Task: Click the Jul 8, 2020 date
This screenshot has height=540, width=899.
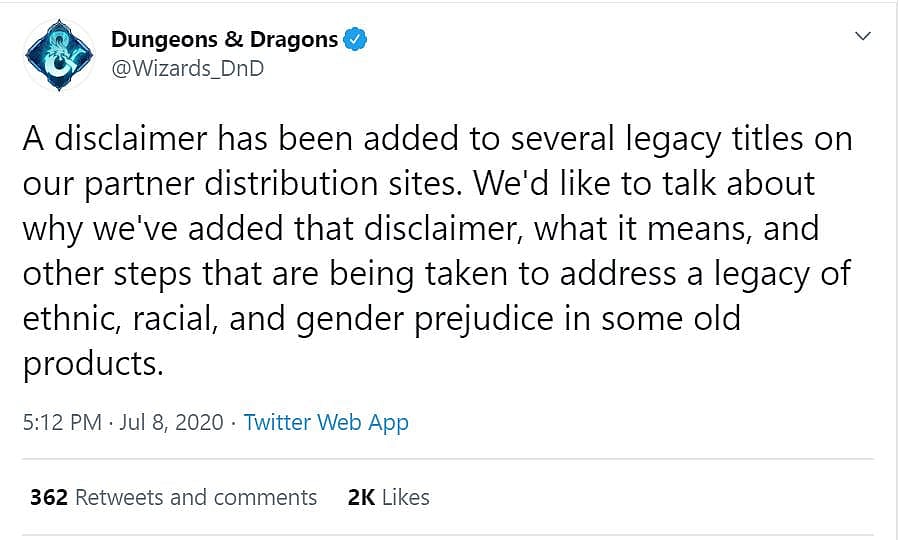Action: click(x=172, y=422)
